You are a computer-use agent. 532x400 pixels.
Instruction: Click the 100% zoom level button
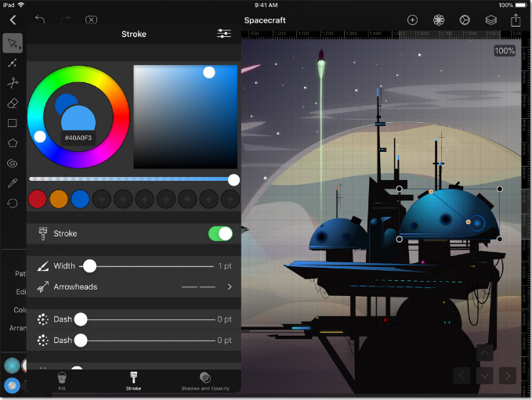coord(505,51)
